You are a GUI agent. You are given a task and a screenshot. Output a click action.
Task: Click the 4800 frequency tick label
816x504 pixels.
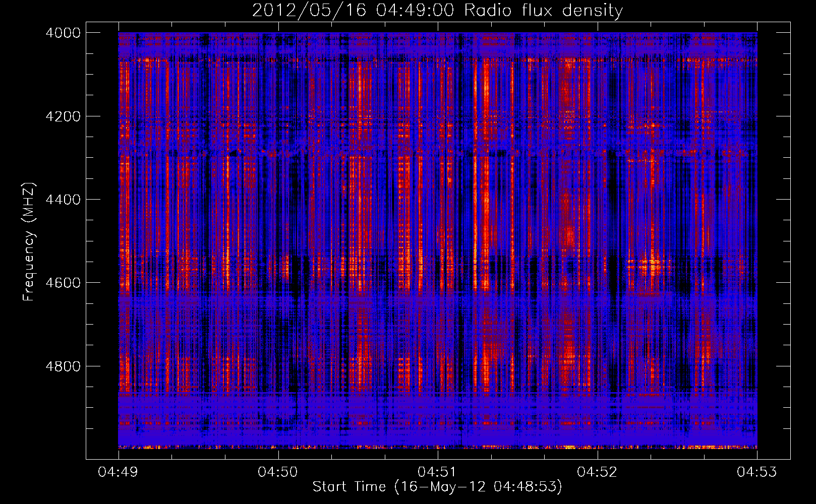[63, 366]
